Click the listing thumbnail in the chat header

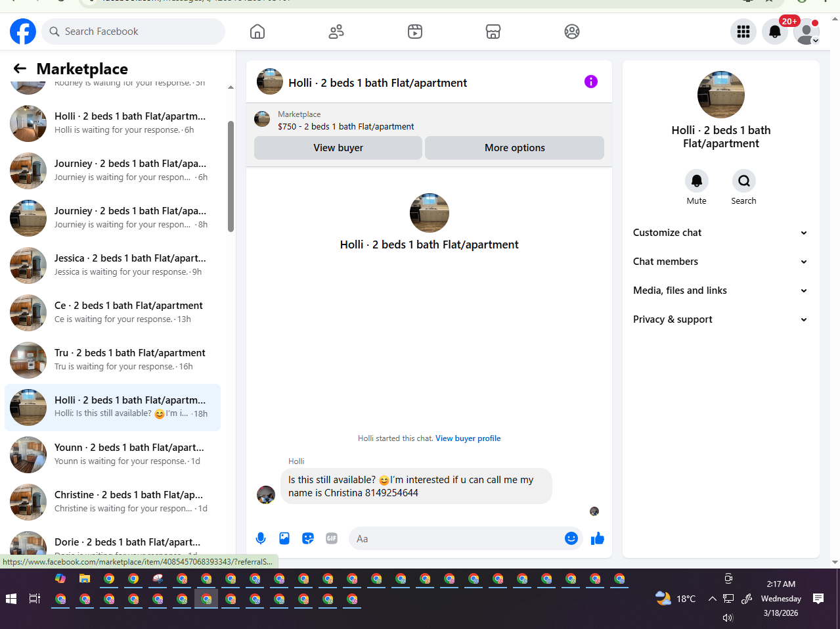pos(262,119)
